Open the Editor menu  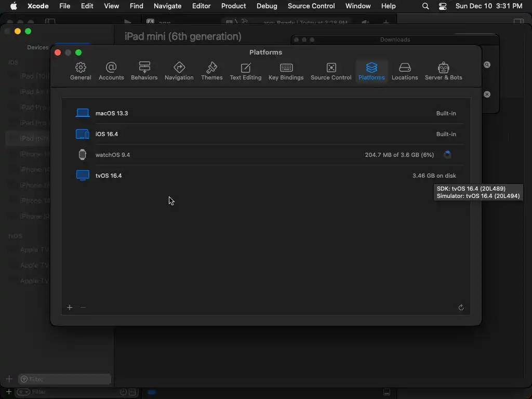pyautogui.click(x=201, y=6)
